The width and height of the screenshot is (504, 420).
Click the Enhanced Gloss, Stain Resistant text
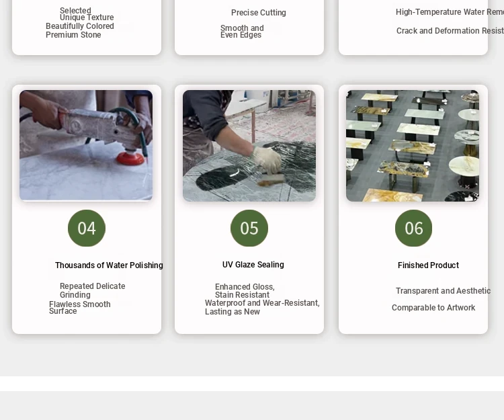pyautogui.click(x=245, y=290)
